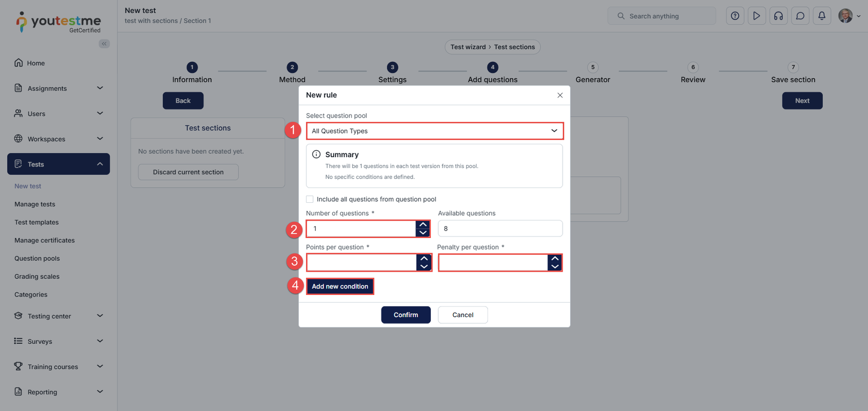
Task: Open the headset support icon
Action: point(778,16)
